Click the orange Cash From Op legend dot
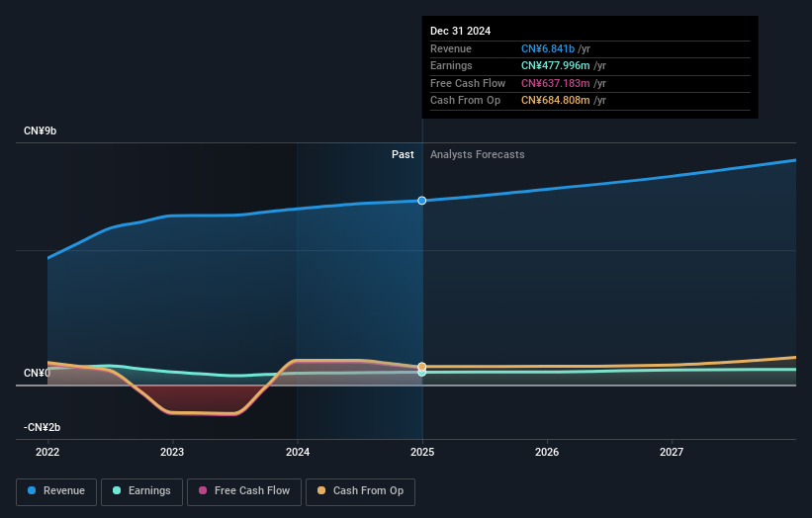 pyautogui.click(x=321, y=490)
